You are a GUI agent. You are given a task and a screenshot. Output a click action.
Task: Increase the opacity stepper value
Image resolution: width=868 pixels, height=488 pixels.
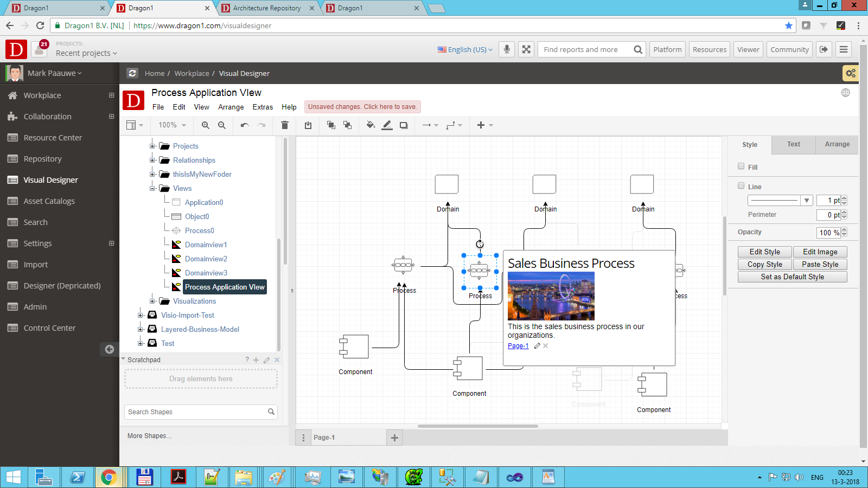(844, 230)
